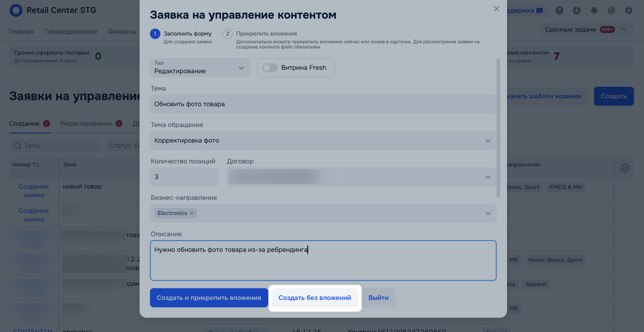
Task: Remove the Electronics tag with its X
Action: (x=191, y=213)
